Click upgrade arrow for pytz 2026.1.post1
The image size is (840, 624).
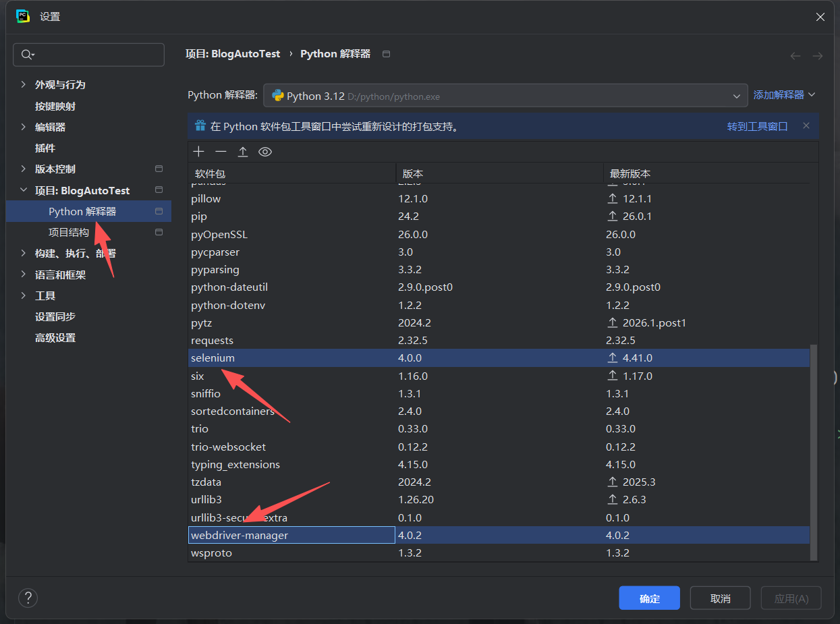click(x=613, y=323)
